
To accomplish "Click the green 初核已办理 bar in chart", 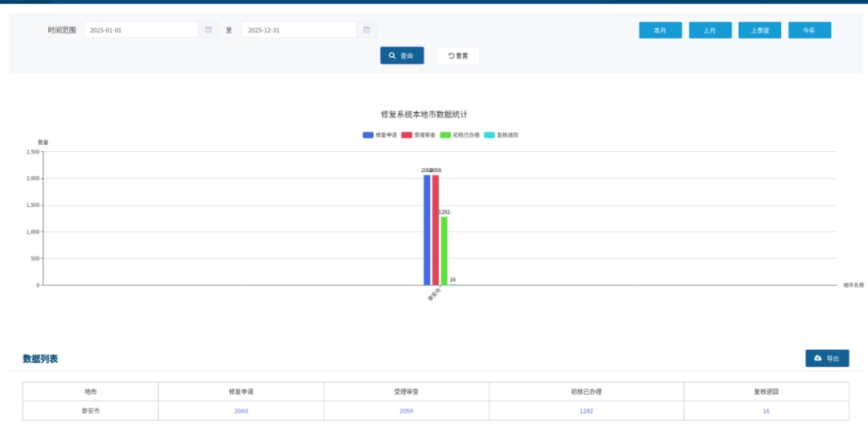I will (x=444, y=251).
